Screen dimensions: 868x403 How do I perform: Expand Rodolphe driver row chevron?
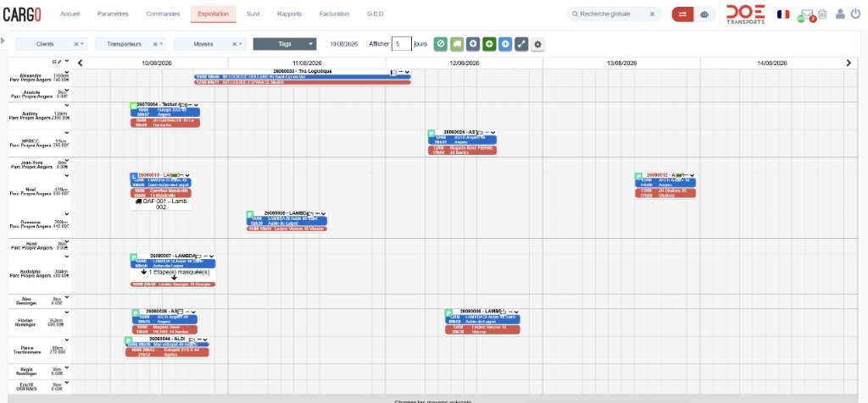67,257
